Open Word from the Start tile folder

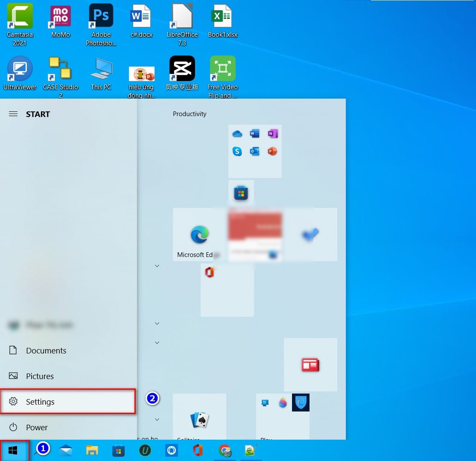point(255,134)
